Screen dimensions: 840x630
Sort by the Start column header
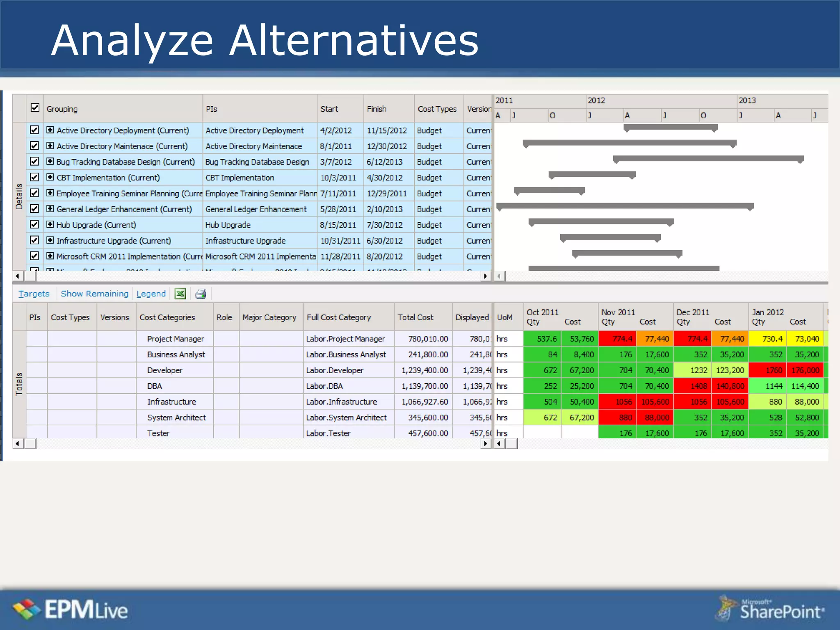coord(340,109)
